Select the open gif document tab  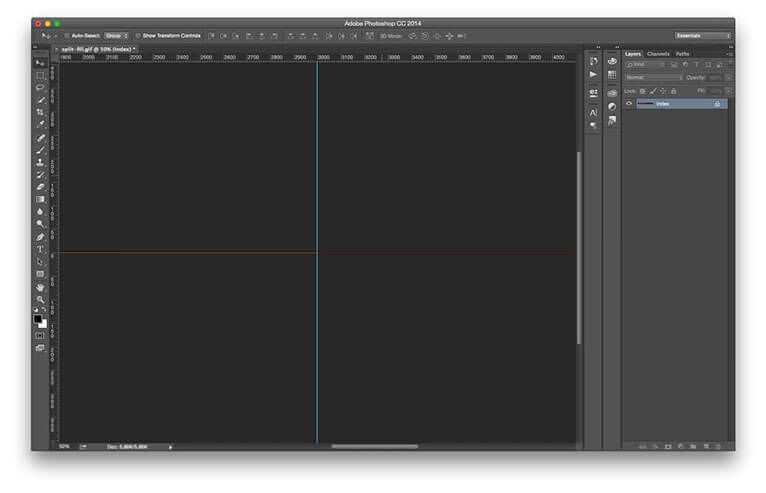point(96,49)
